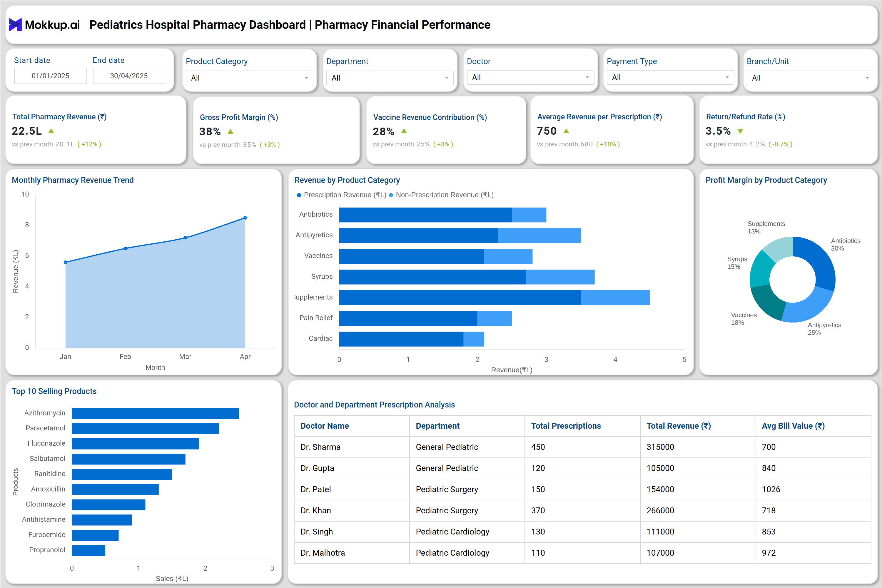This screenshot has height=588, width=882.
Task: Click the Paracetamol sales bar
Action: (145, 429)
